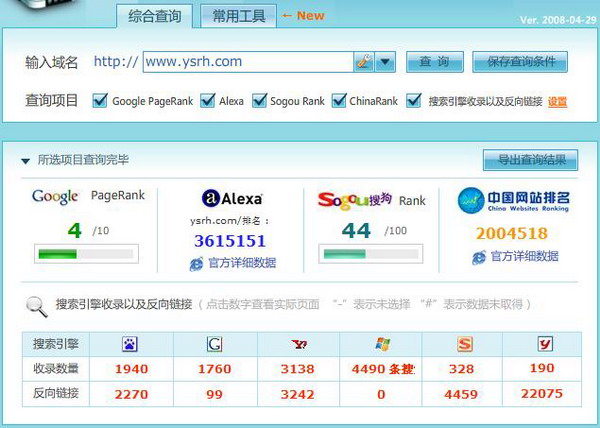Open the 常用工具 tab
This screenshot has height=428, width=600.
[x=238, y=16]
